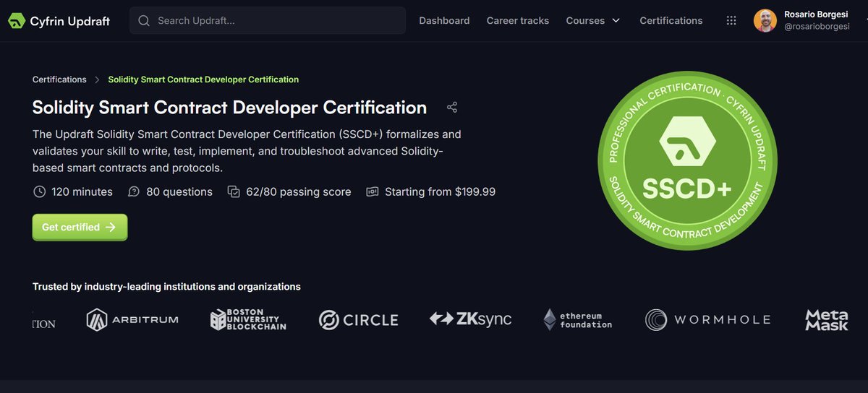Click the "120 minutes" text
The image size is (868, 393).
pos(82,192)
